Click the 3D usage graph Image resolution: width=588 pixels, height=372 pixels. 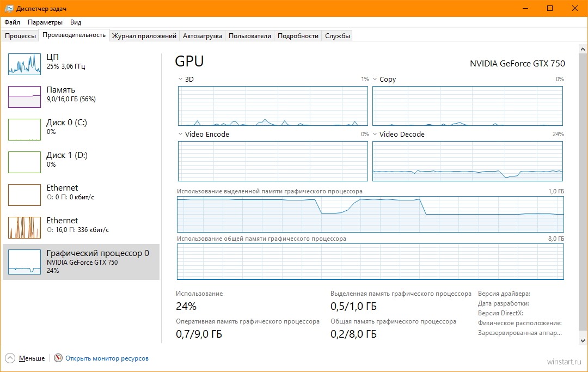point(273,106)
